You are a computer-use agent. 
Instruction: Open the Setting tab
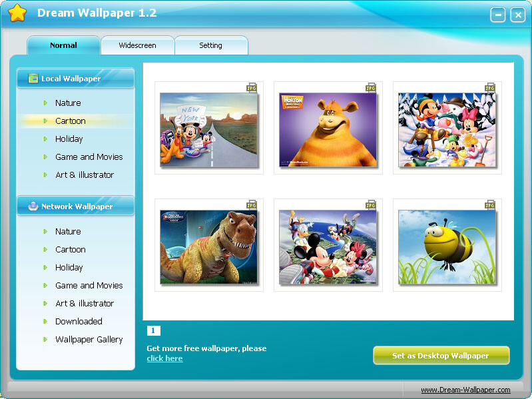coord(210,45)
